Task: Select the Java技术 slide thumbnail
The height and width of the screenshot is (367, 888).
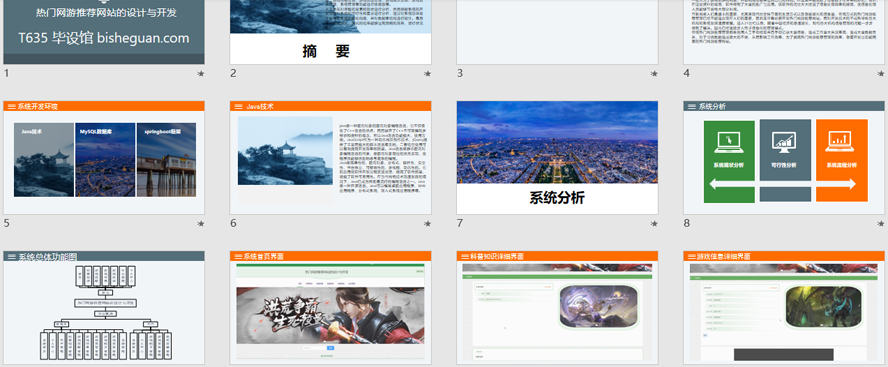Action: (x=330, y=157)
